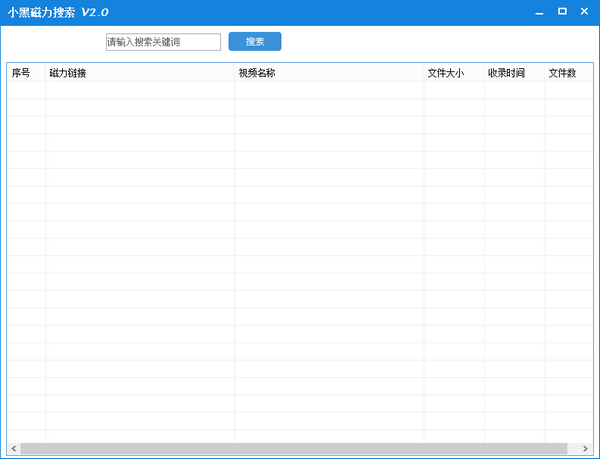Viewport: 600px width, 459px height.
Task: Click the horizontal scrollbar thumb
Action: tap(292, 448)
